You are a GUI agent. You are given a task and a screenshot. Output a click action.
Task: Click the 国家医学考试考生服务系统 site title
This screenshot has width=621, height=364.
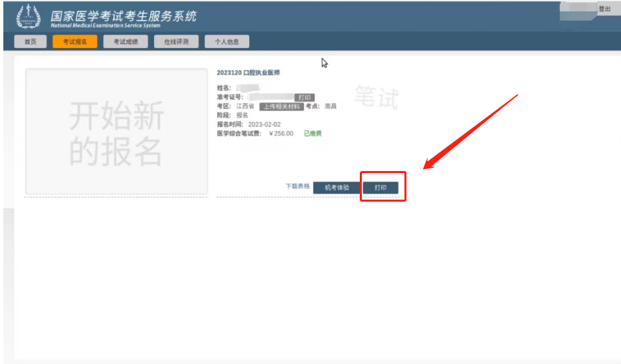[x=123, y=15]
